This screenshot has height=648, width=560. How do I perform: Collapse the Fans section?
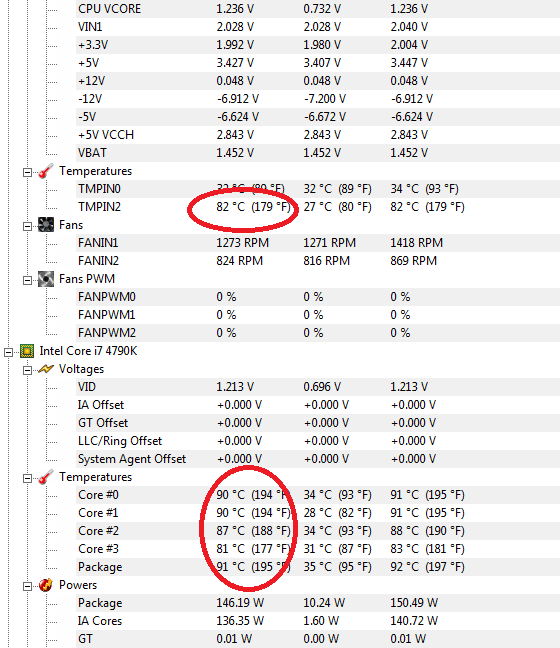[27, 226]
